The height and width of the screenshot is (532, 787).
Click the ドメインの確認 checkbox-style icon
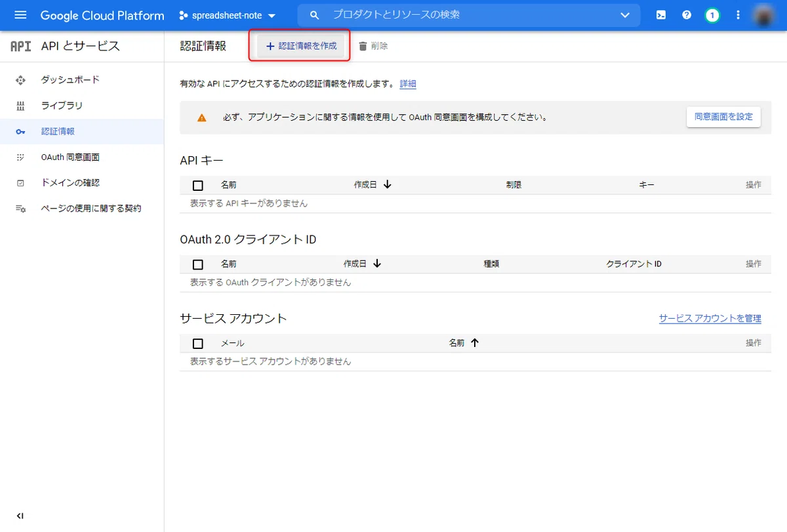(20, 183)
